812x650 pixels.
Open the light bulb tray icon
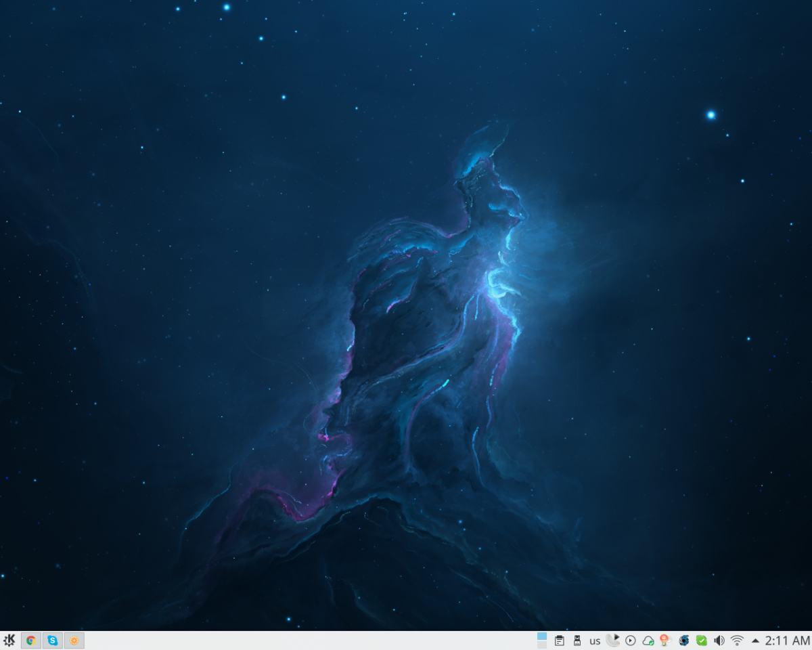tap(664, 641)
